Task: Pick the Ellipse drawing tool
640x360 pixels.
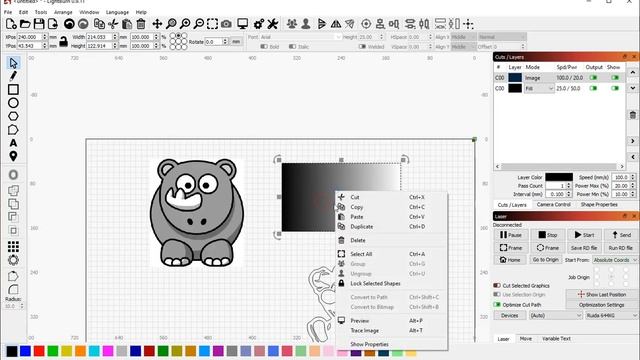Action: point(13,103)
